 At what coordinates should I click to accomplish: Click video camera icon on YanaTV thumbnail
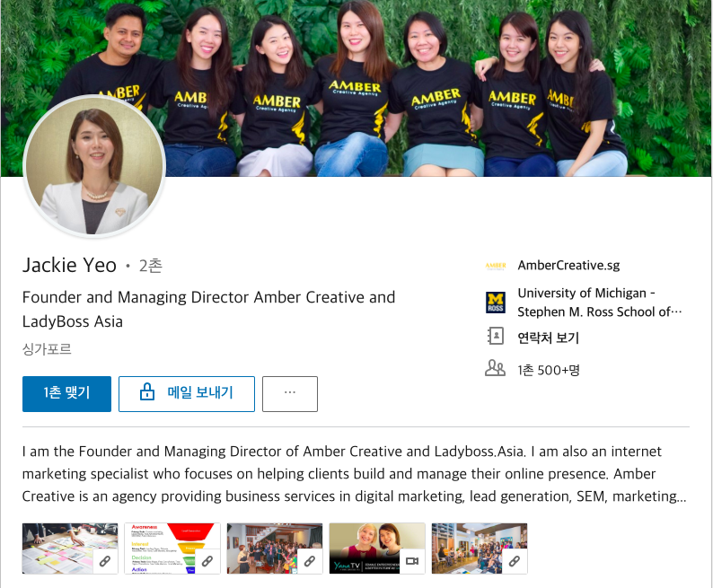pos(412,561)
